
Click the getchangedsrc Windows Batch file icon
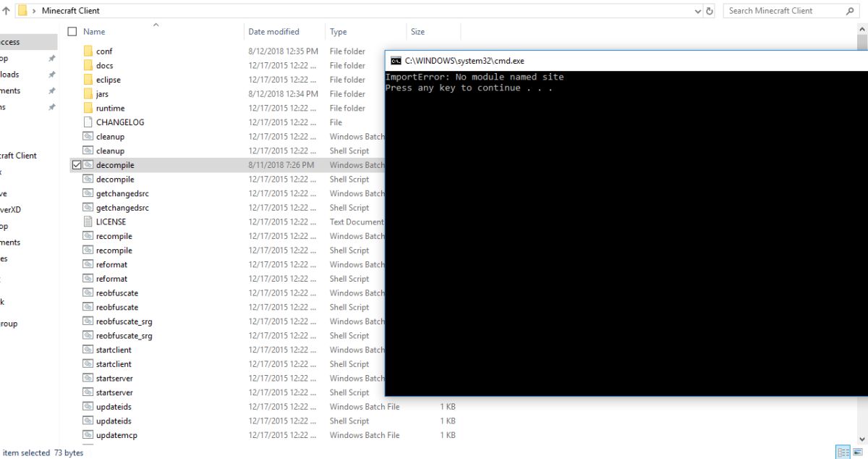(88, 193)
